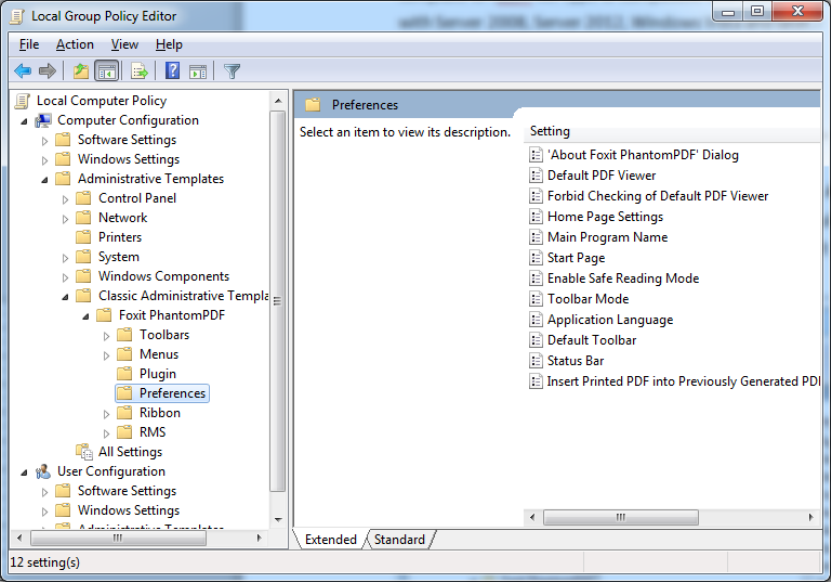Click the blue Help toolbar icon

(x=173, y=70)
